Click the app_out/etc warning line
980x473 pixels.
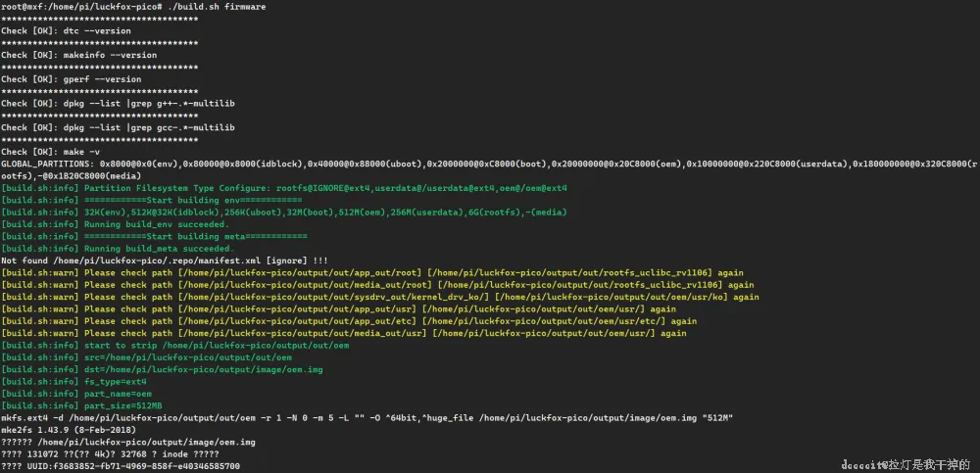349,321
